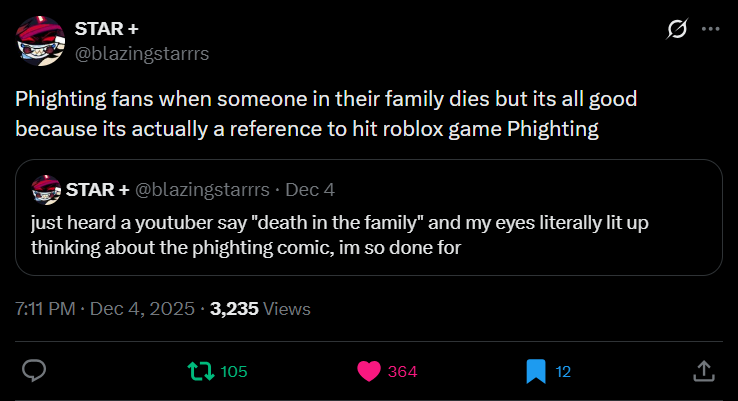Click the 364 likes count
The image size is (738, 401).
(x=402, y=372)
